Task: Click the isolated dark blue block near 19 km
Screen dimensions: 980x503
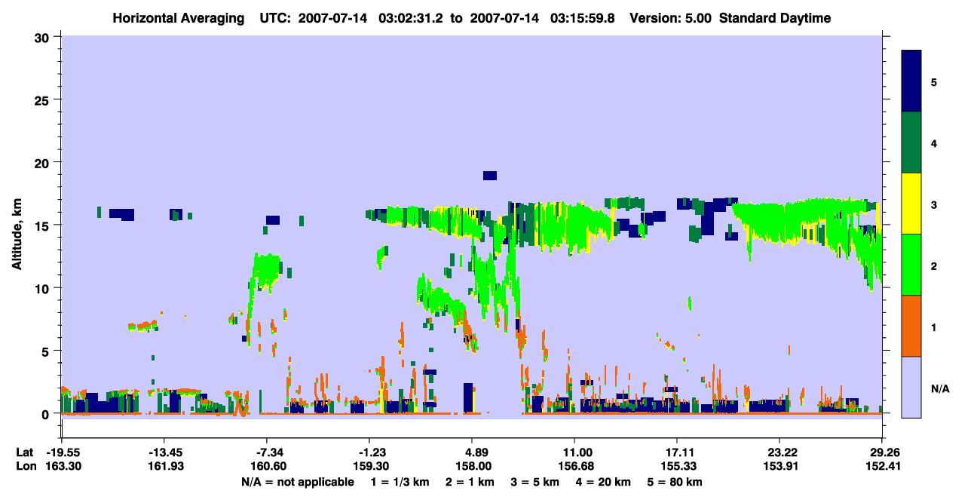Action: tap(490, 176)
